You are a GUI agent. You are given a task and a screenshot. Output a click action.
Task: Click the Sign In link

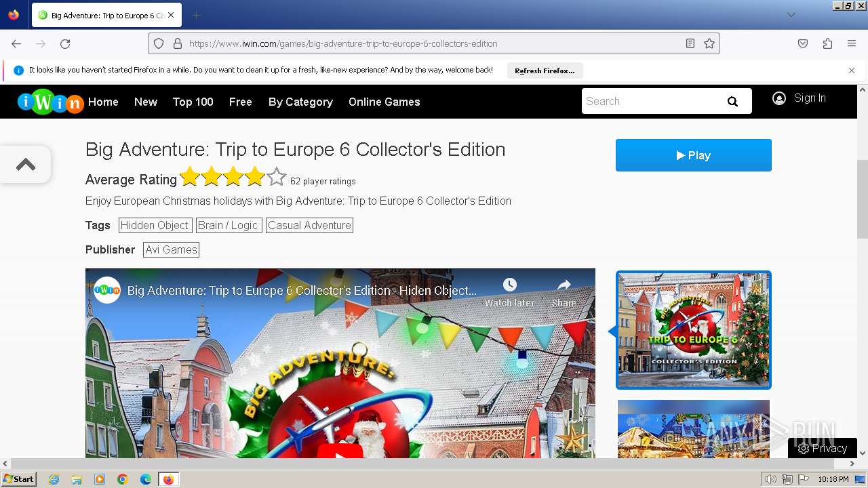tap(810, 98)
